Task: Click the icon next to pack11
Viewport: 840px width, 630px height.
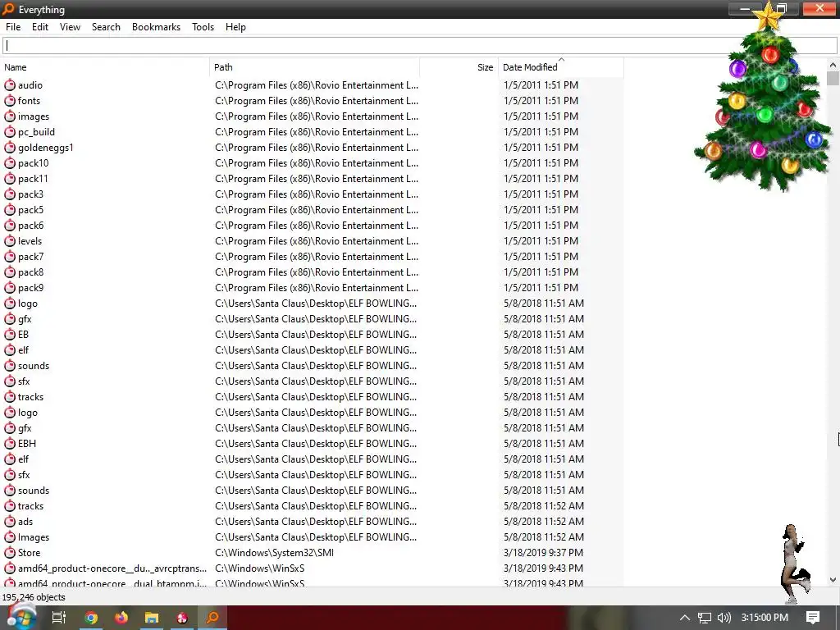Action: click(x=10, y=178)
